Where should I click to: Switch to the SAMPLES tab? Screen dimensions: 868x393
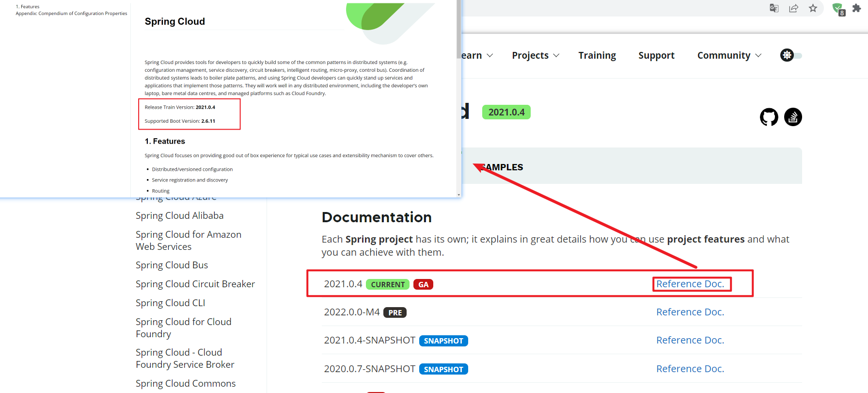coord(503,167)
